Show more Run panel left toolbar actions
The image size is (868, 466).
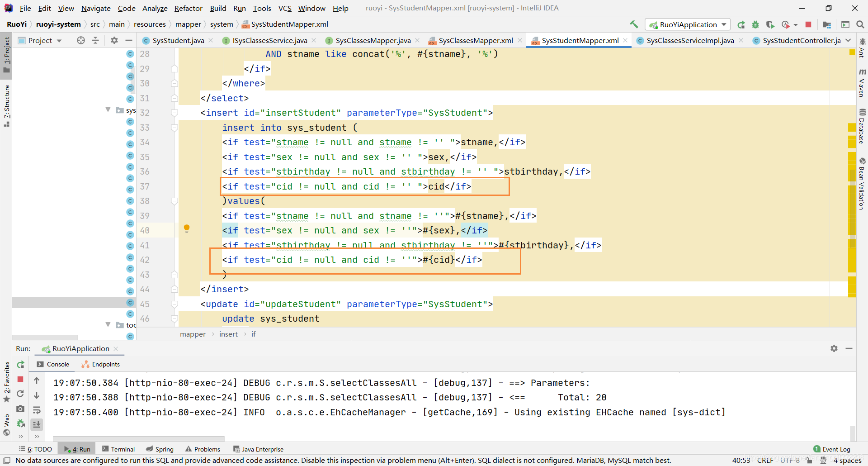tap(20, 437)
